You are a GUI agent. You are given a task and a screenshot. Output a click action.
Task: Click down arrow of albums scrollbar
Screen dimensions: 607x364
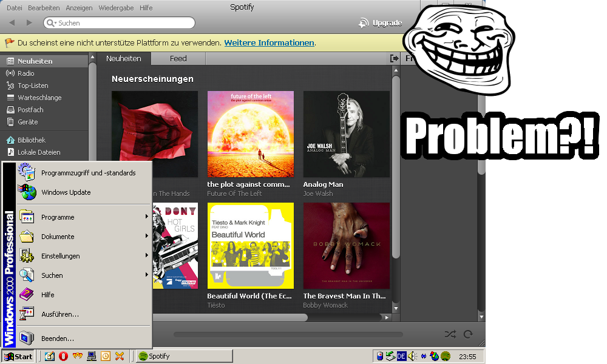[x=396, y=309]
